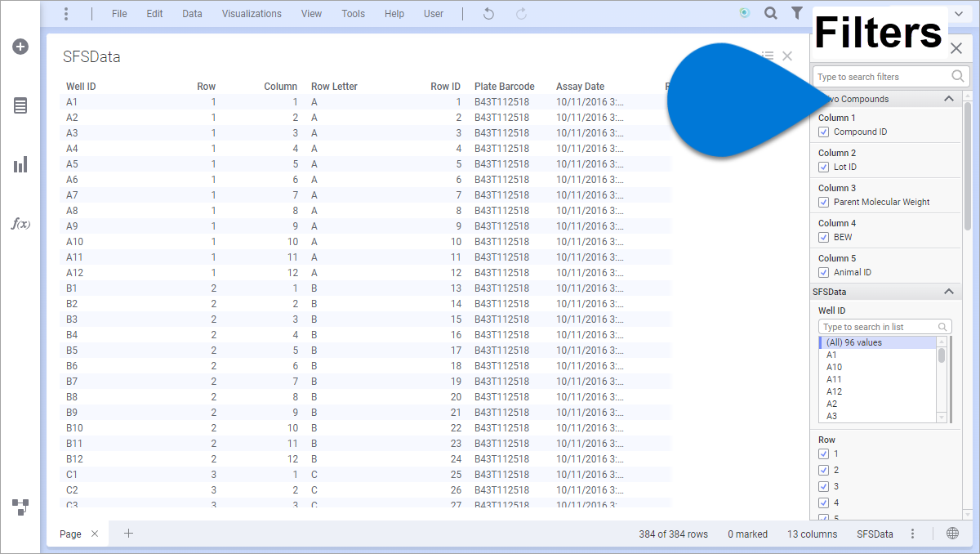Open the Help menu

tap(394, 14)
